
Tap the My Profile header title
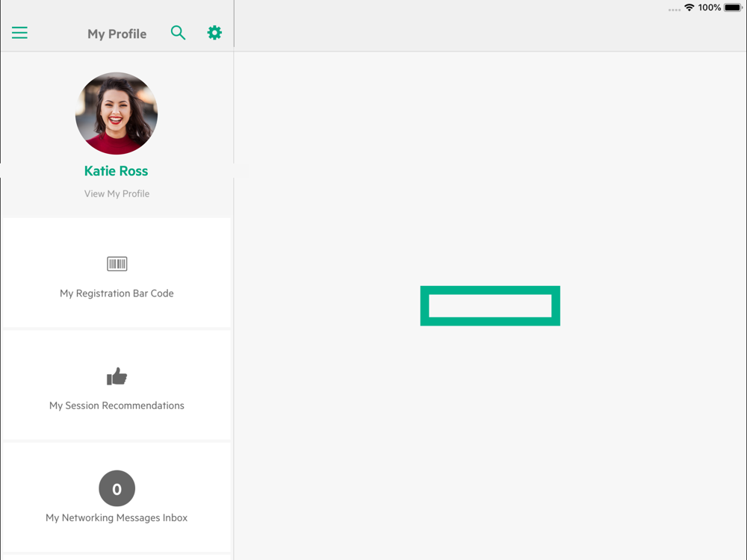tap(117, 34)
